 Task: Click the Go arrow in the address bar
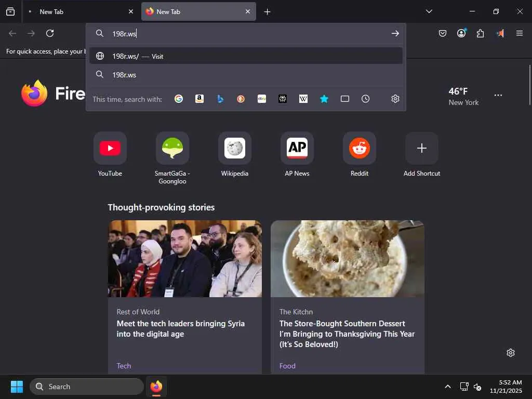point(395,33)
